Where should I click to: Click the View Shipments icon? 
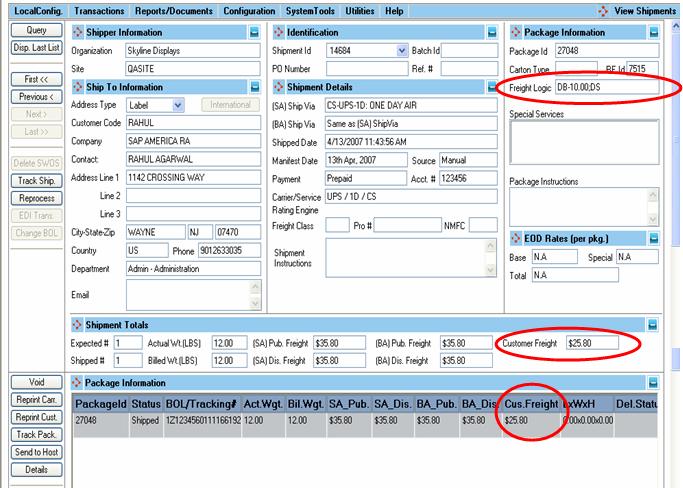pyautogui.click(x=603, y=10)
